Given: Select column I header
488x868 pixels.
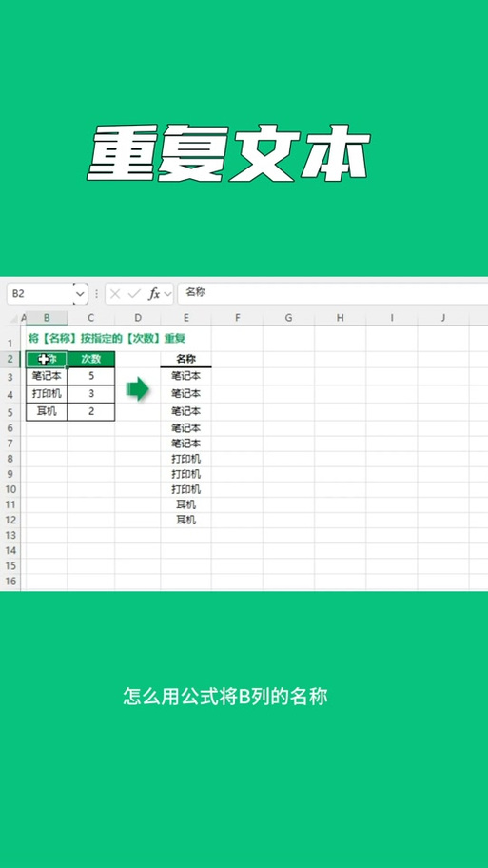Looking at the screenshot, I should point(392,318).
